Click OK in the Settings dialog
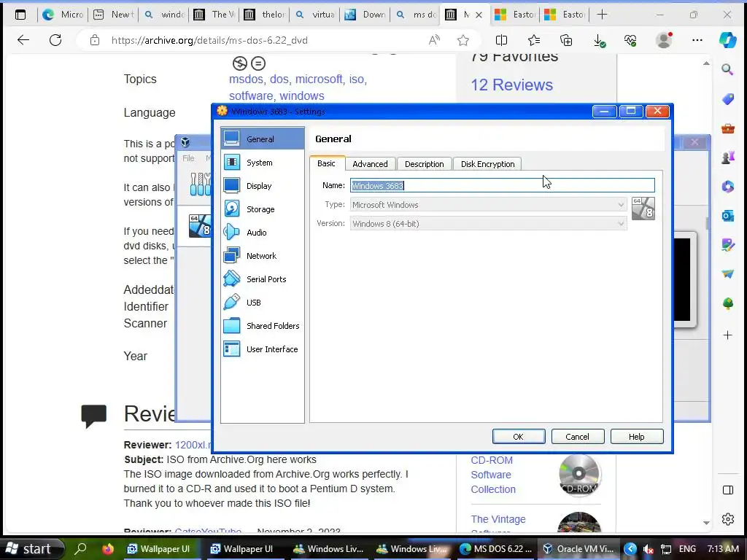 (519, 437)
